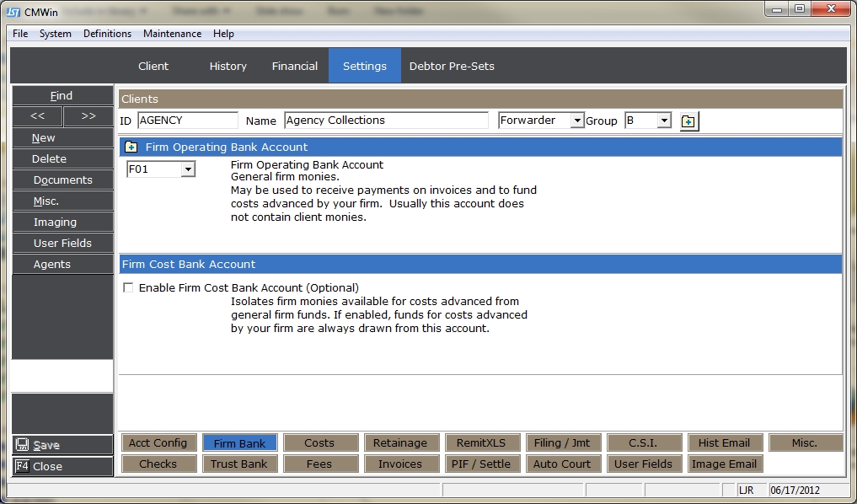
Task: Click the Auto Court button
Action: tap(562, 464)
